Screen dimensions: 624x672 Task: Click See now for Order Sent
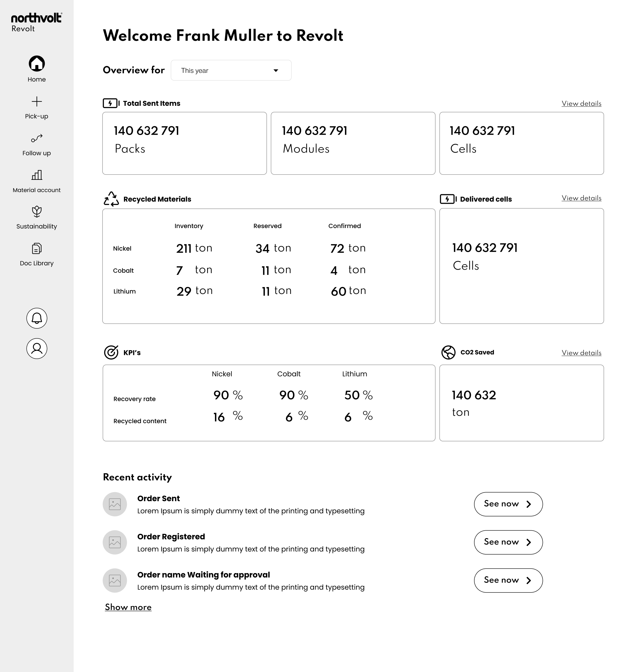(x=508, y=504)
